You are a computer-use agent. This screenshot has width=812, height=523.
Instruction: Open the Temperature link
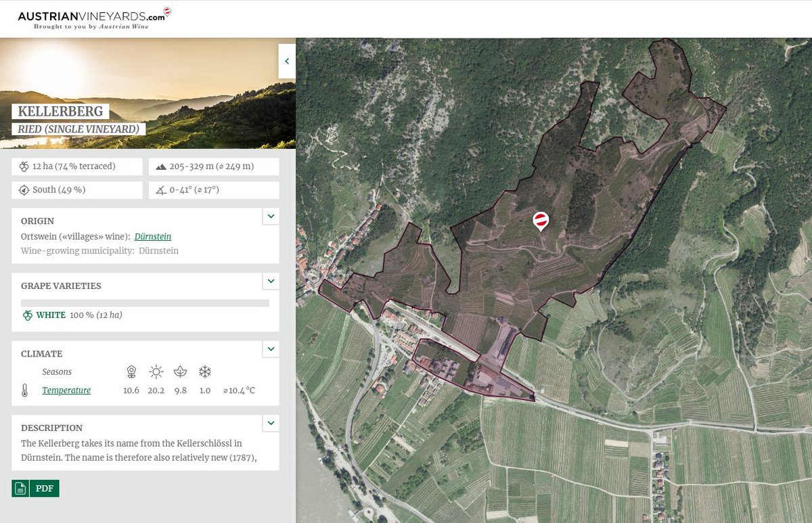click(x=66, y=390)
